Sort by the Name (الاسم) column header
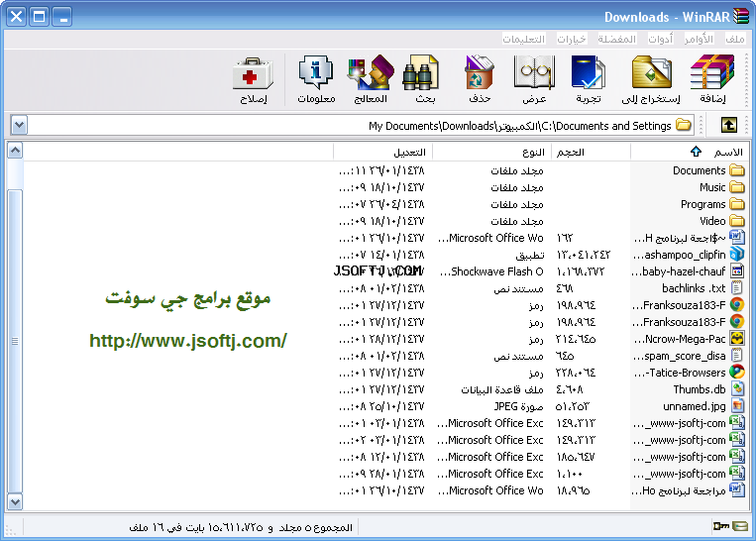 (x=691, y=152)
